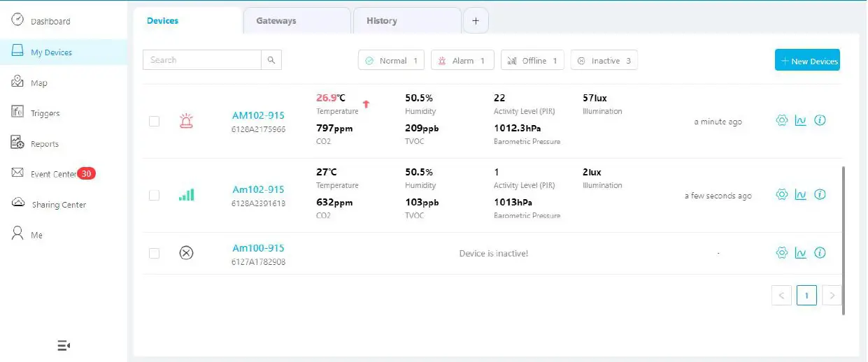Show info for device 6128A2391618

pos(820,194)
